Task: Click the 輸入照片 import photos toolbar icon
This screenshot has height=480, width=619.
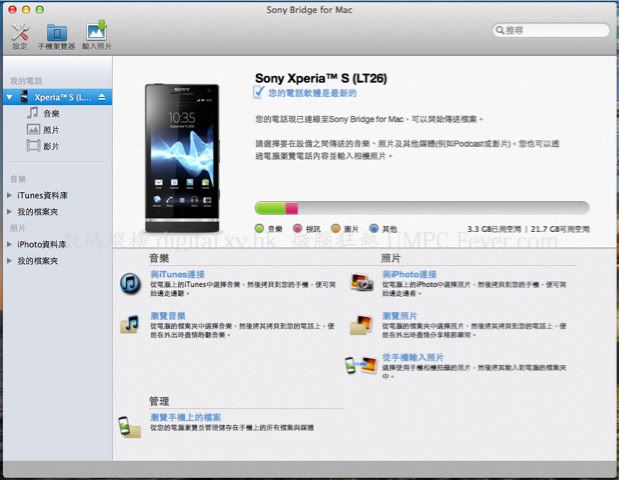Action: (97, 35)
